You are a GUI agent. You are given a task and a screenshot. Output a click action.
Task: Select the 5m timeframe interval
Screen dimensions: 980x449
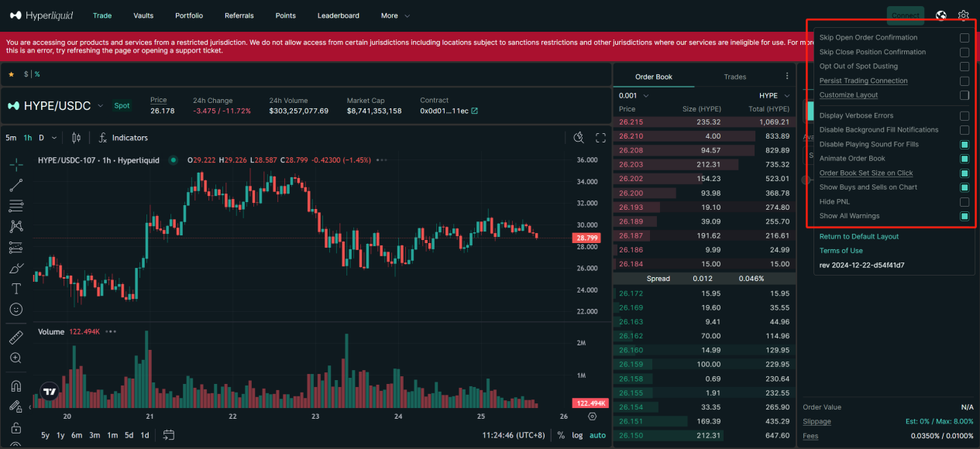(x=11, y=138)
